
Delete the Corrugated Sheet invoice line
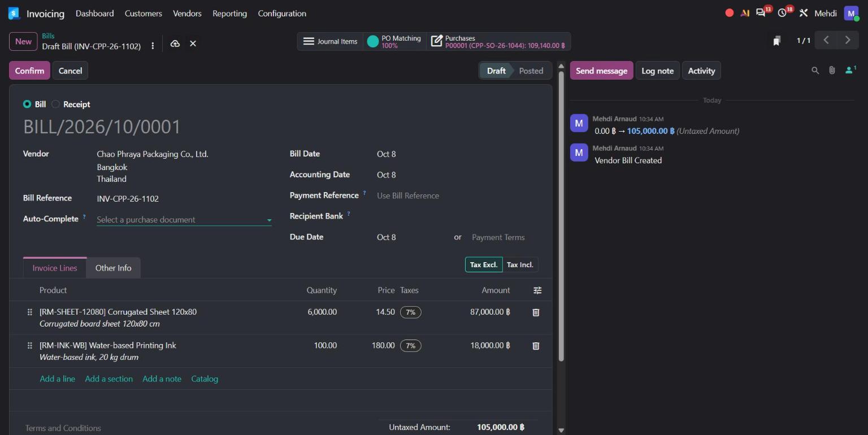tap(536, 312)
